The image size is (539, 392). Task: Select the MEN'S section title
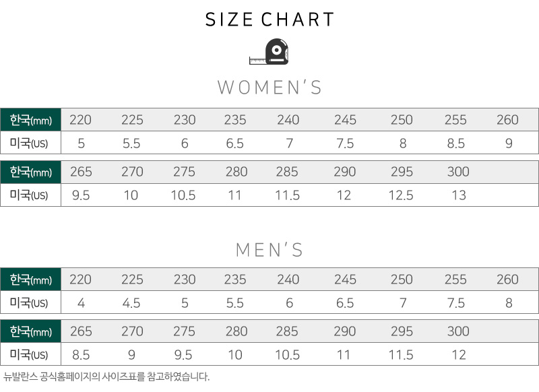tap(269, 250)
